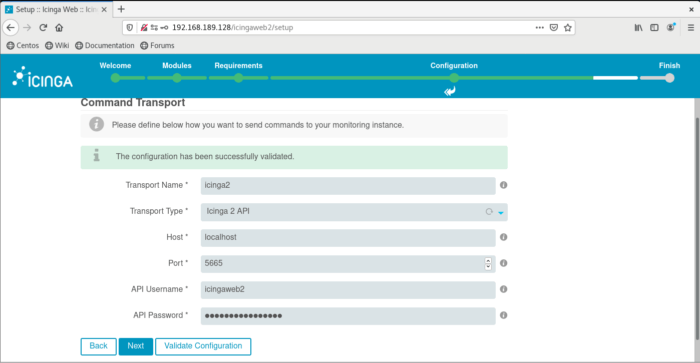Viewport: 700px width, 363px height.
Task: Open Documentation bookmark
Action: [x=105, y=46]
